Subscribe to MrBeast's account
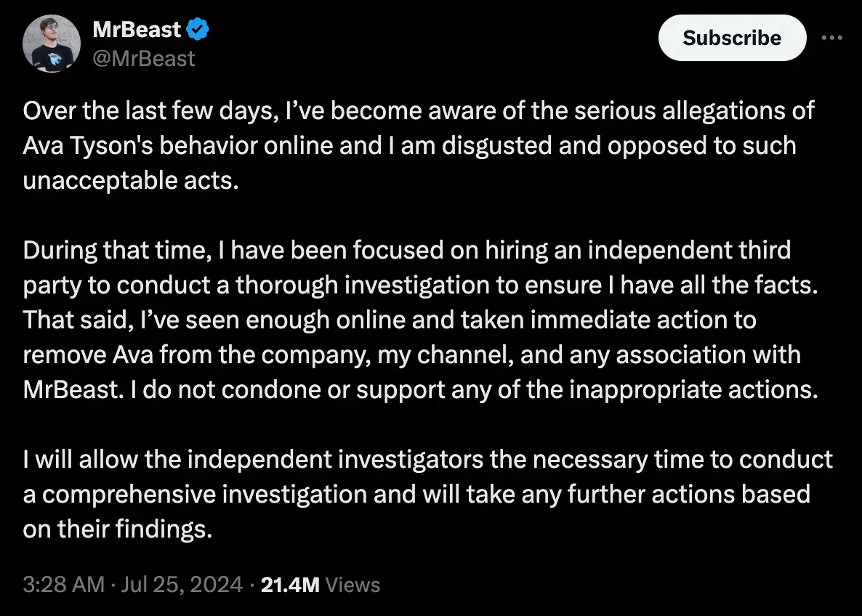Viewport: 862px width, 616px height. click(x=731, y=38)
